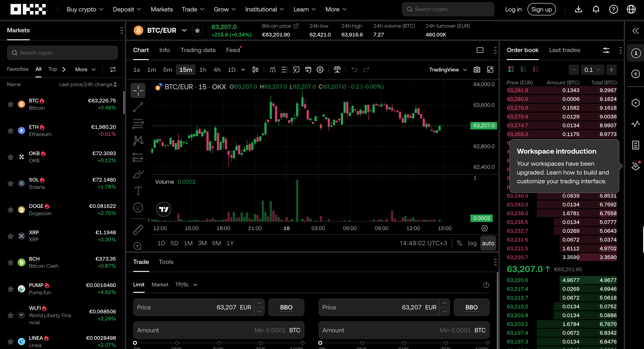Click the Sign up button
This screenshot has width=644, height=349.
pyautogui.click(x=542, y=9)
